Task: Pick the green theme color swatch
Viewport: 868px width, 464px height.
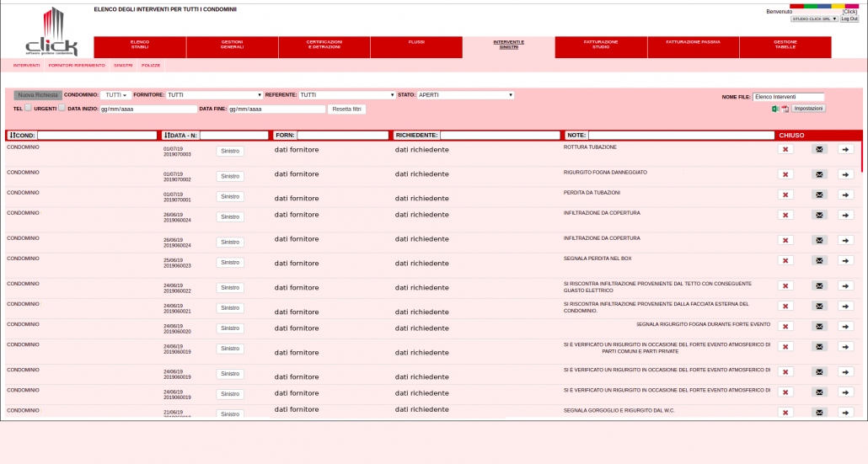Action: [811, 6]
